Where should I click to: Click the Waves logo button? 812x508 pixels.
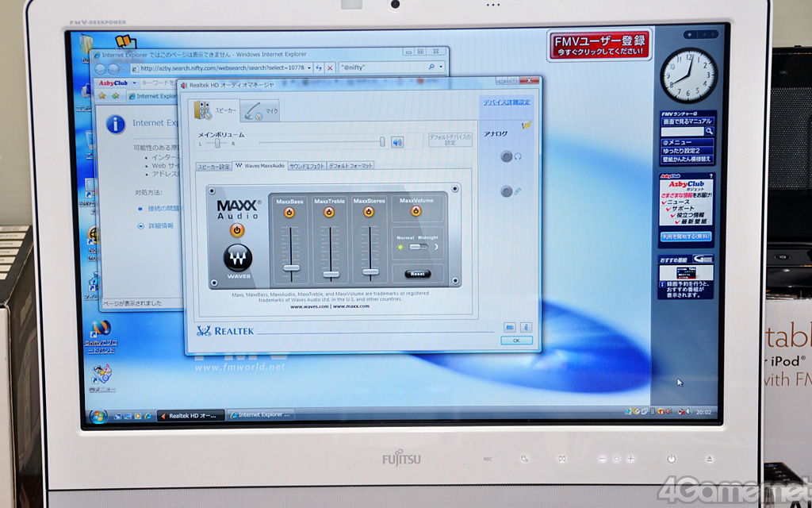(x=238, y=258)
